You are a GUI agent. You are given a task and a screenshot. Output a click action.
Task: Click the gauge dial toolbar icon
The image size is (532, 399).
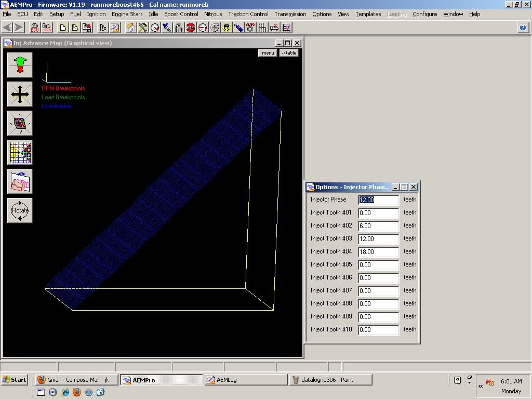pos(155,28)
